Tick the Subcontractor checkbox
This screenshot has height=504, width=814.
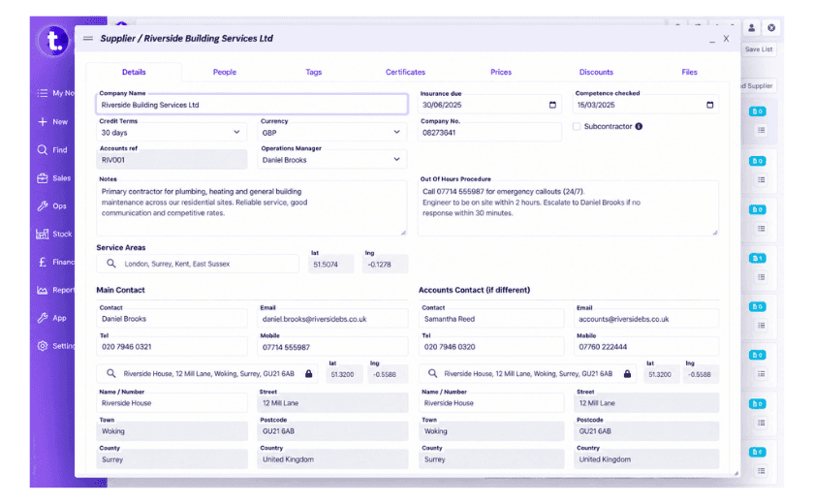[x=577, y=127]
